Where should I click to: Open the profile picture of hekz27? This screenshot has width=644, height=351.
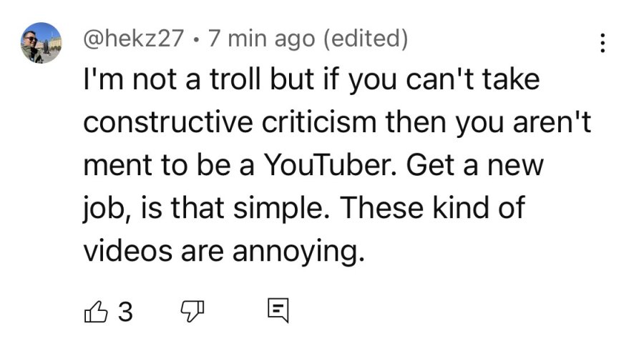[41, 43]
